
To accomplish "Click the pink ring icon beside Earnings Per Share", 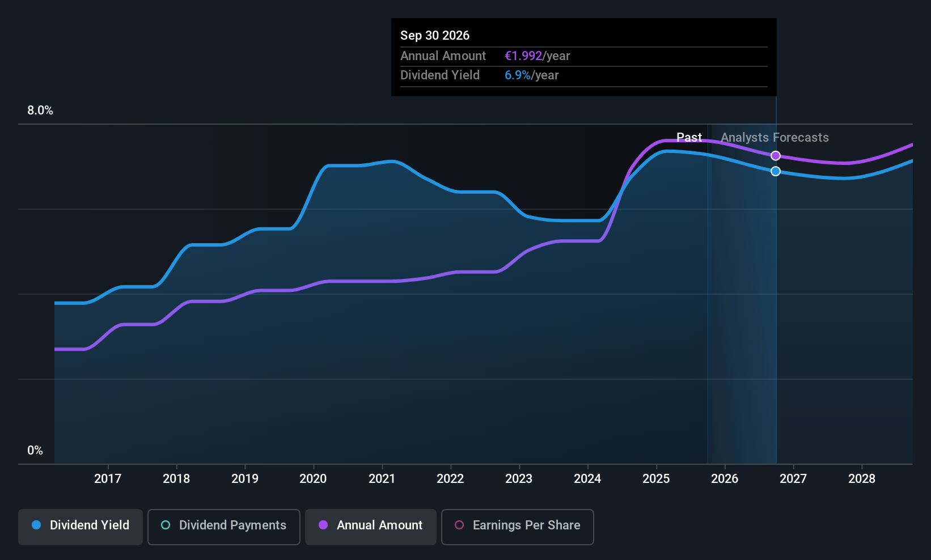I will pyautogui.click(x=459, y=525).
